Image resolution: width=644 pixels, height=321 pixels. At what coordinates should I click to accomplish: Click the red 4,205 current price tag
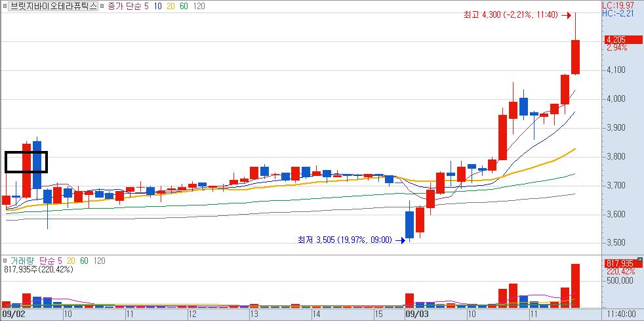[624, 40]
